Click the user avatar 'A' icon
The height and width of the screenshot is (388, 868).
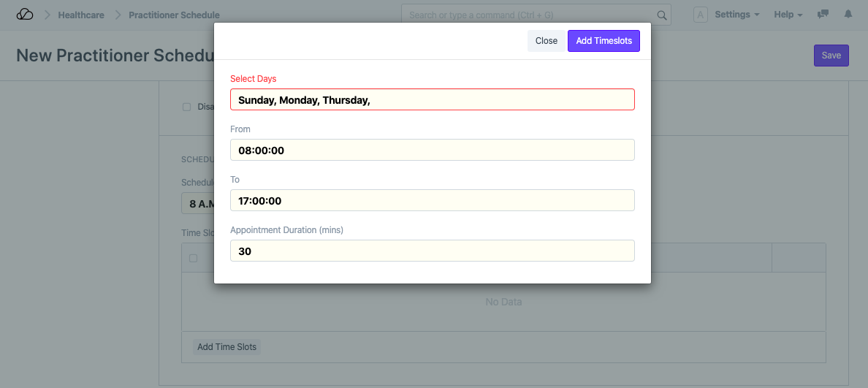700,15
